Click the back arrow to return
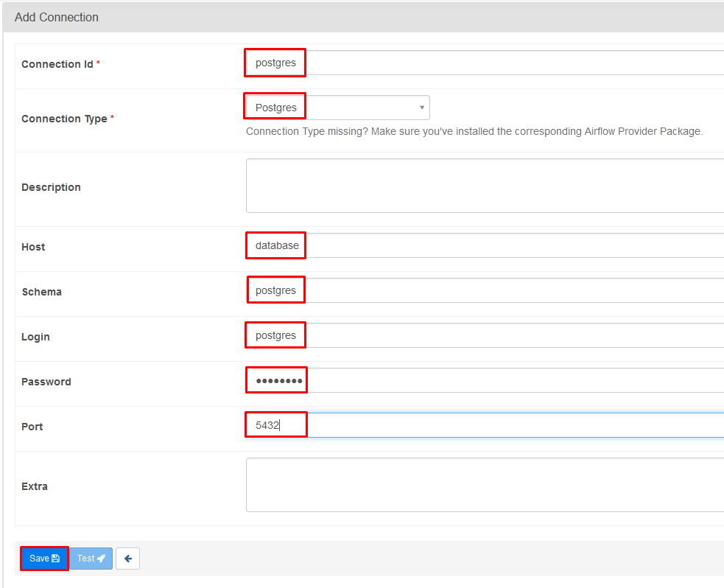This screenshot has width=724, height=588. (127, 558)
